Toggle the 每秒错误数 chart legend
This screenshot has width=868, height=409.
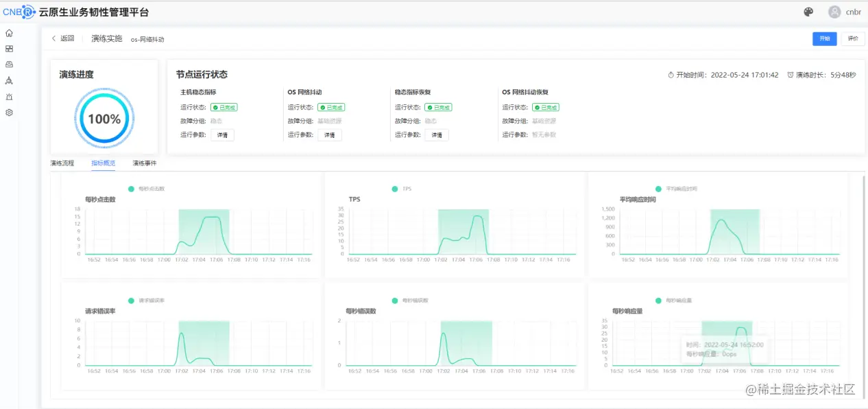(409, 301)
